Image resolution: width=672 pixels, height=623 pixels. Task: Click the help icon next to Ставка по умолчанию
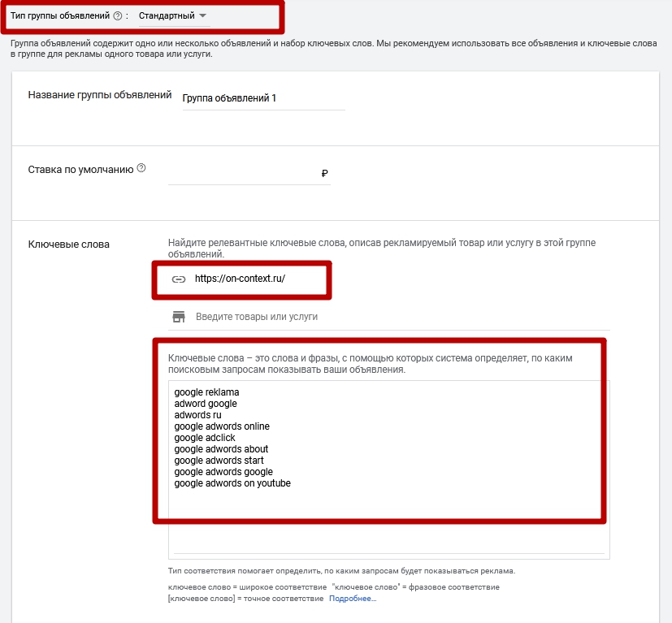[x=141, y=168]
